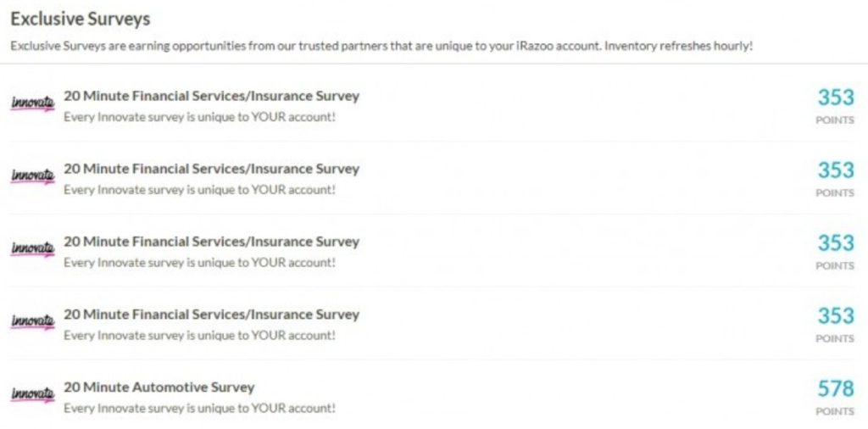Click the Exclusive Surveys heading
868x429 pixels.
click(81, 19)
